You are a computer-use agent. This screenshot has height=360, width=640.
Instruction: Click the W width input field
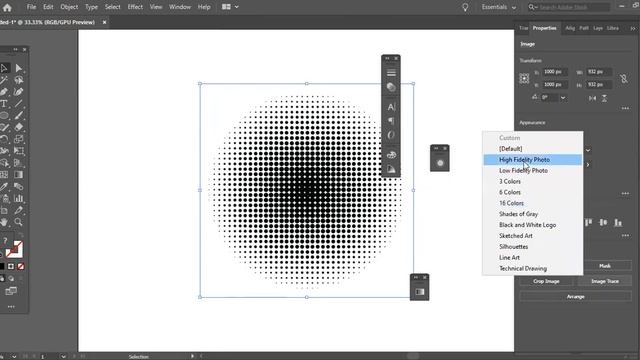599,72
